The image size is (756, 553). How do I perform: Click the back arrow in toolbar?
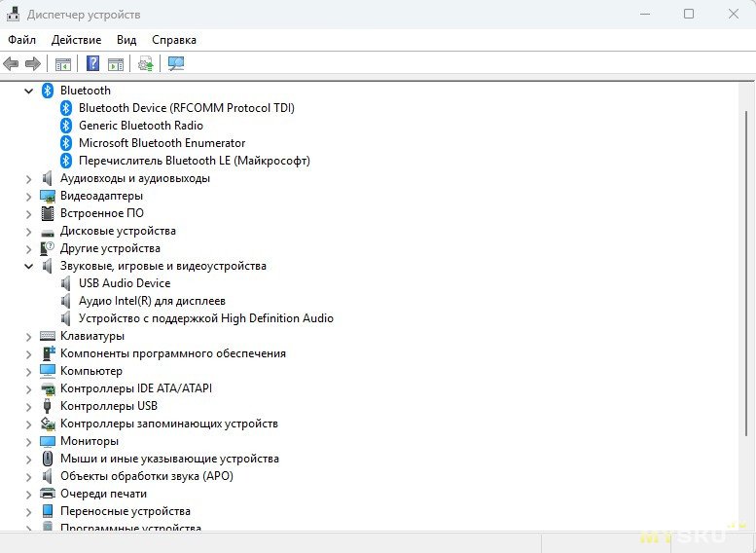click(12, 64)
